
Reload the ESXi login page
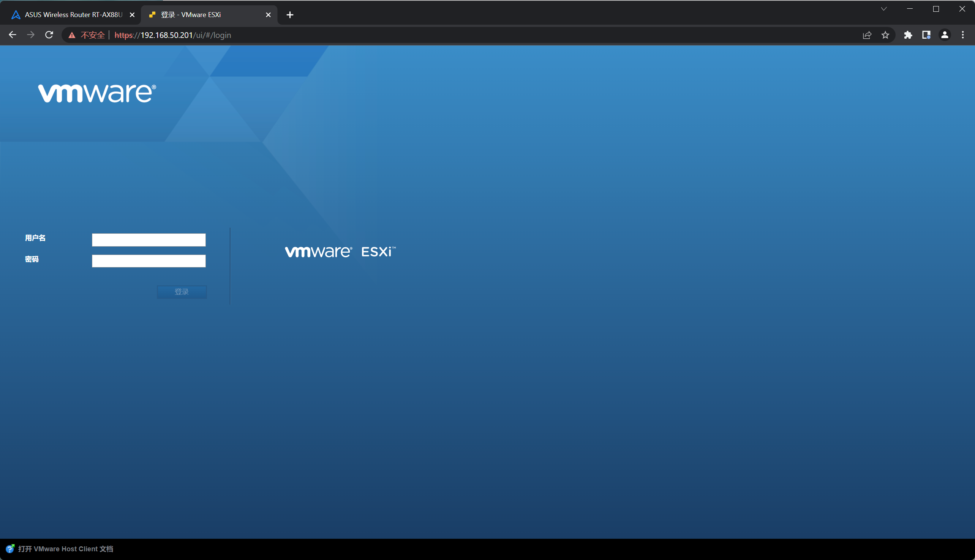[x=49, y=35]
